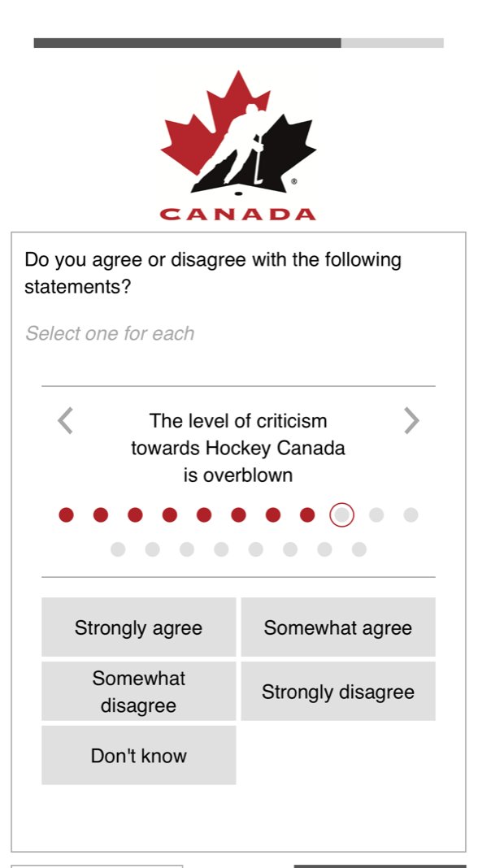This screenshot has height=868, width=478.
Task: Click the dark bottom-right next button
Action: point(380,866)
